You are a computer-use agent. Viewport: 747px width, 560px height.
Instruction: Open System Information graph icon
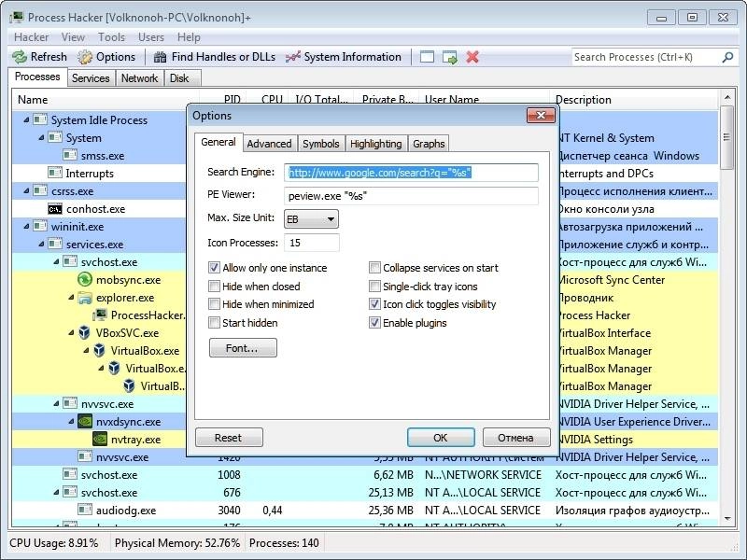point(292,57)
